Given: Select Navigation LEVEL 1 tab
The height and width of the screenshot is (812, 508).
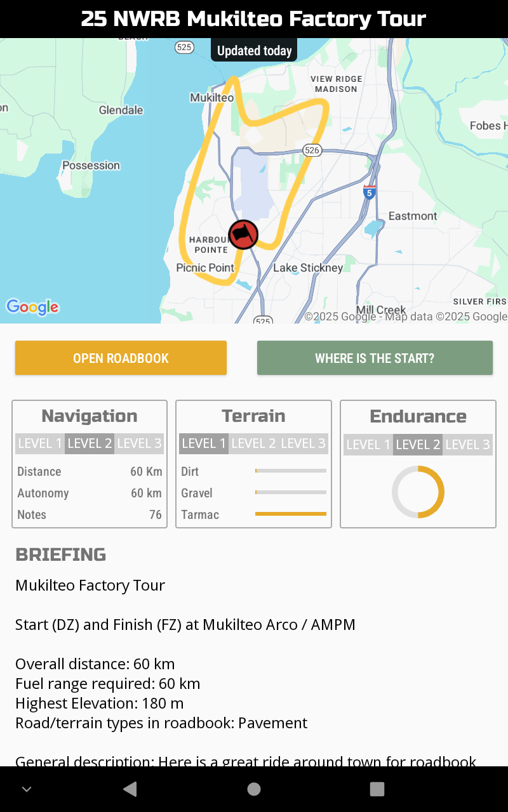Looking at the screenshot, I should pyautogui.click(x=40, y=443).
